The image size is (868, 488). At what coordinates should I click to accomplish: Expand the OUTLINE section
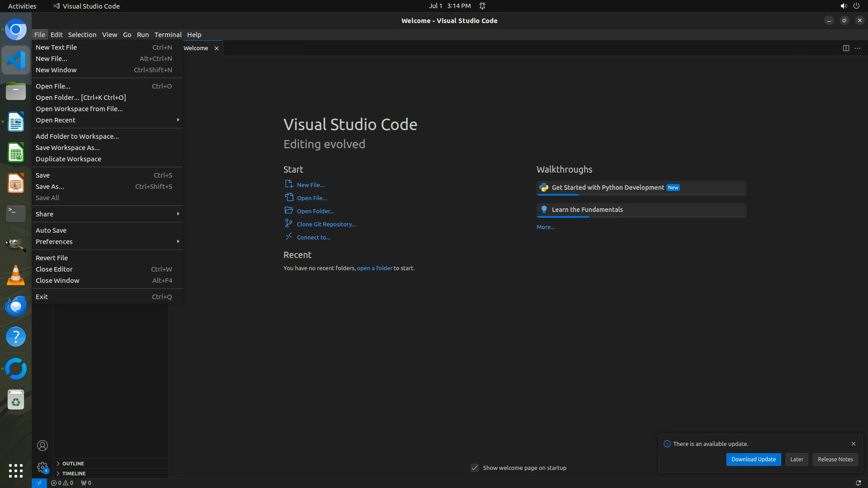click(73, 464)
